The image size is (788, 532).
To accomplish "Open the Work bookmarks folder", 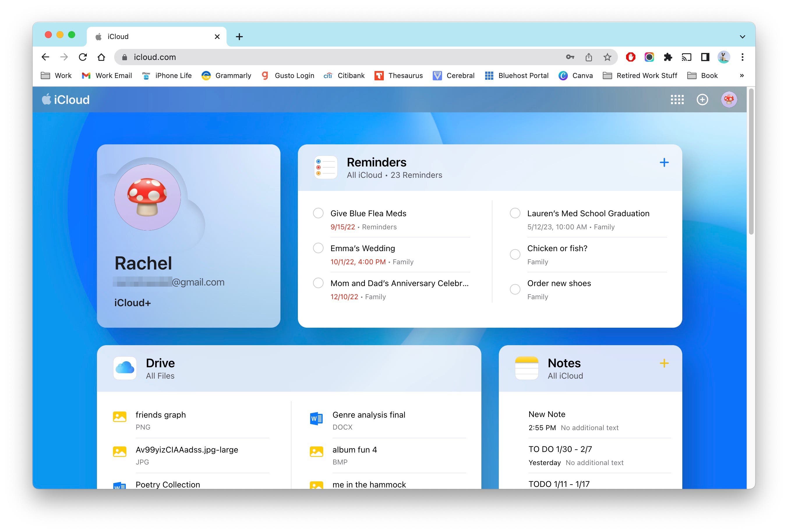I will (56, 76).
